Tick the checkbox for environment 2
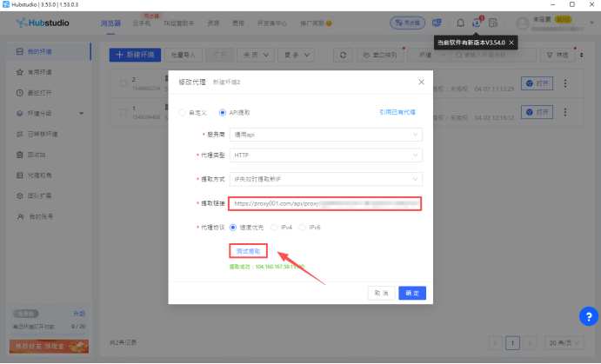The image size is (601, 364). (124, 83)
